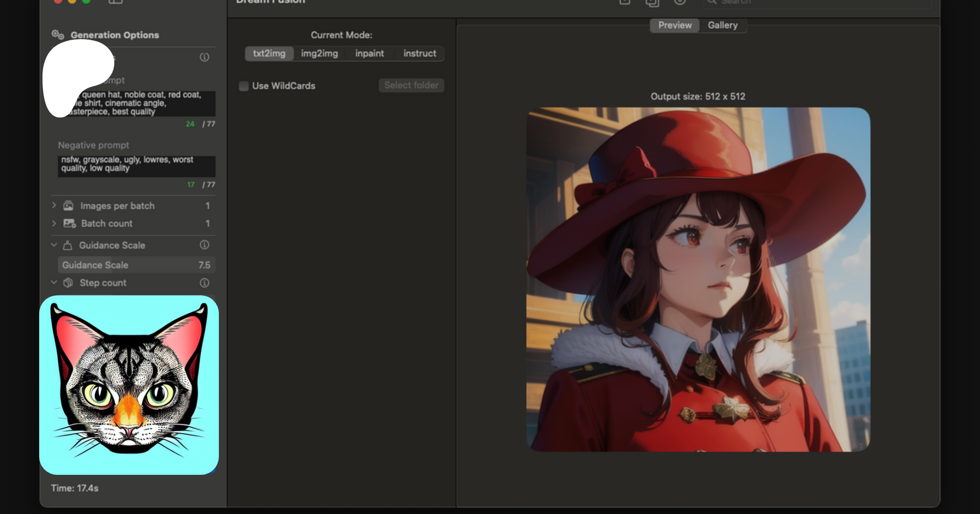The image size is (980, 514).
Task: Select the instruct mode button
Action: click(419, 53)
